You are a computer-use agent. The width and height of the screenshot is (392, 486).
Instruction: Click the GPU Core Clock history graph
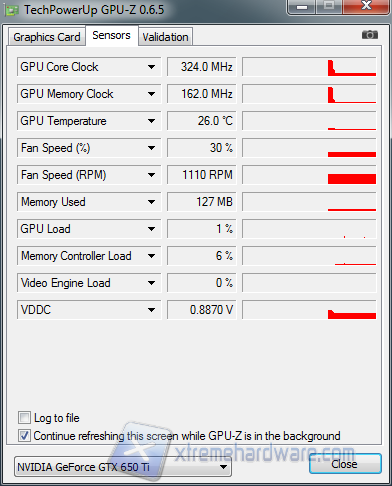pyautogui.click(x=309, y=67)
